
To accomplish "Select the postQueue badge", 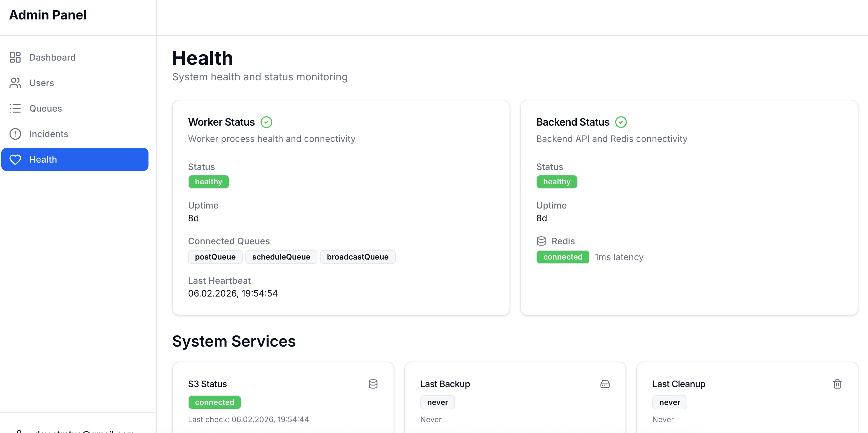I will [x=215, y=257].
